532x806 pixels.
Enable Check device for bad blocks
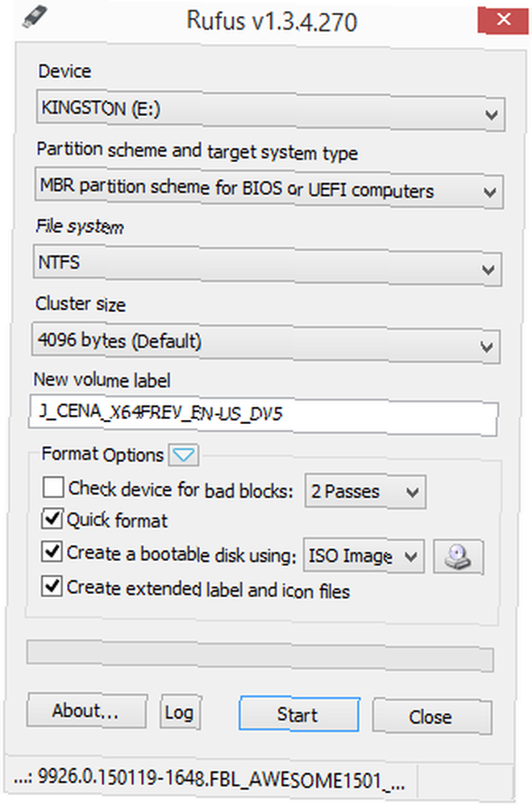[53, 486]
